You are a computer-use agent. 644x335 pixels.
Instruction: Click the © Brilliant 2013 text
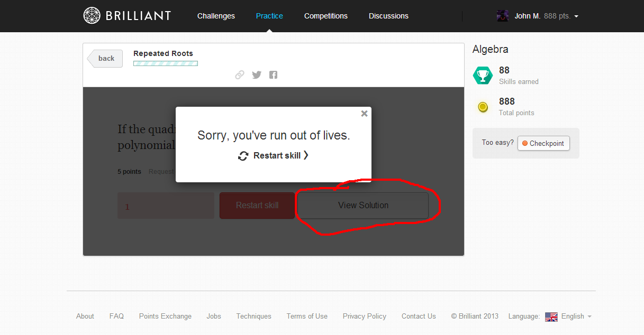pyautogui.click(x=475, y=316)
